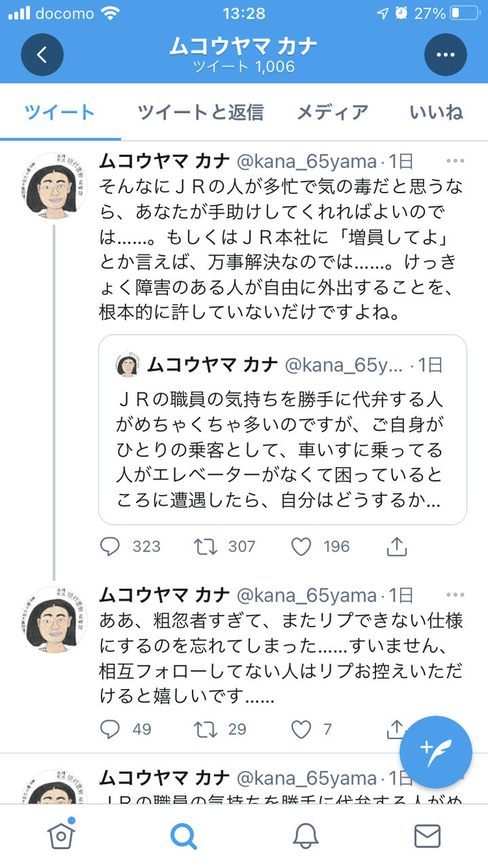Select the いいね tab
The height and width of the screenshot is (868, 488).
(x=436, y=112)
